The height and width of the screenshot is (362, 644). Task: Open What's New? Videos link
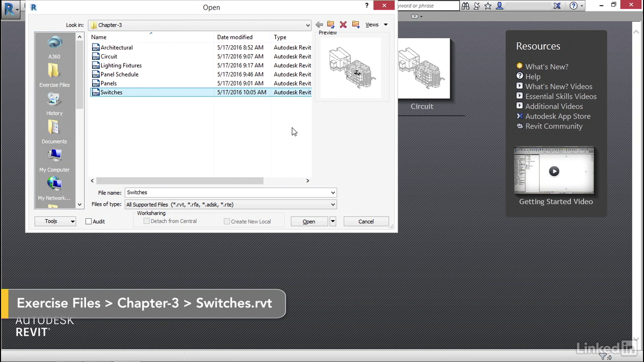(x=558, y=86)
